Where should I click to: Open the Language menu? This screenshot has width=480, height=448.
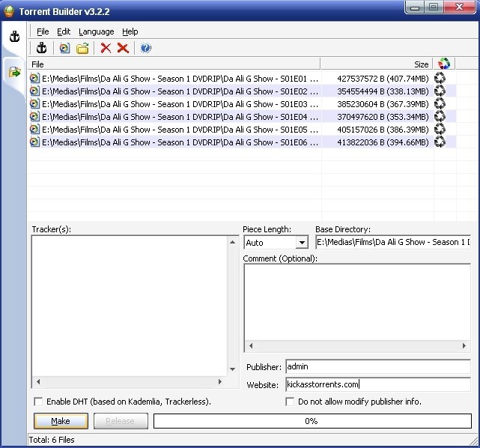96,31
